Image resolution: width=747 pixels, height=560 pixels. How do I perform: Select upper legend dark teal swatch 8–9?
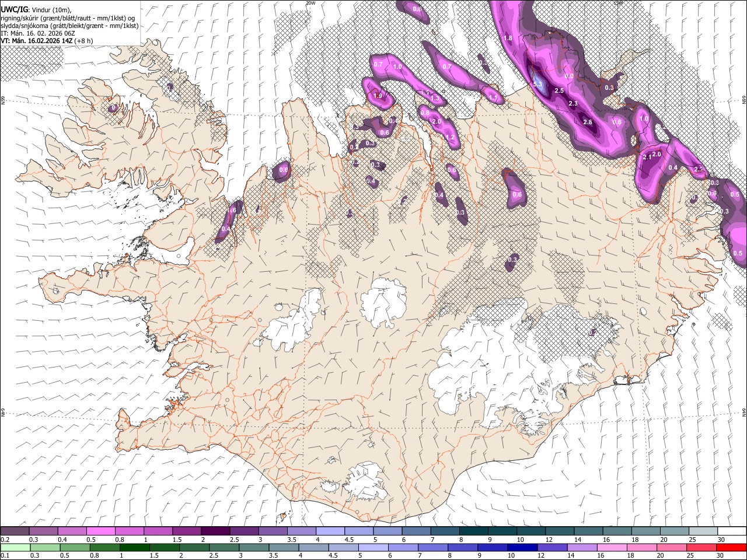[474, 531]
